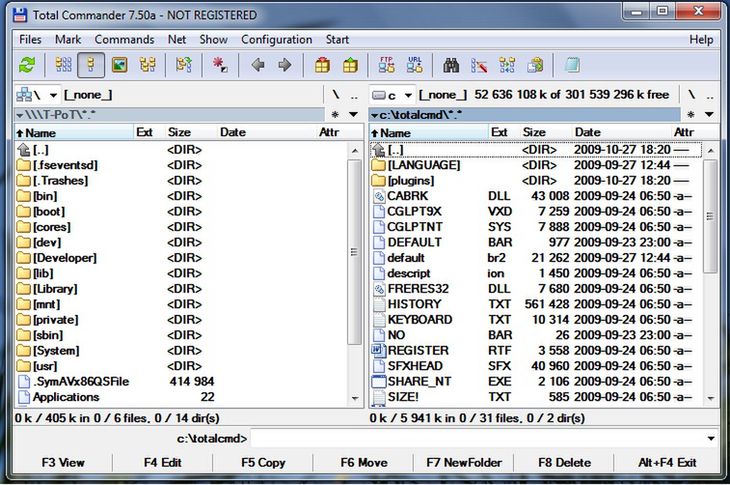Unpack files with the second gift box icon
This screenshot has width=730, height=485.
coord(350,65)
